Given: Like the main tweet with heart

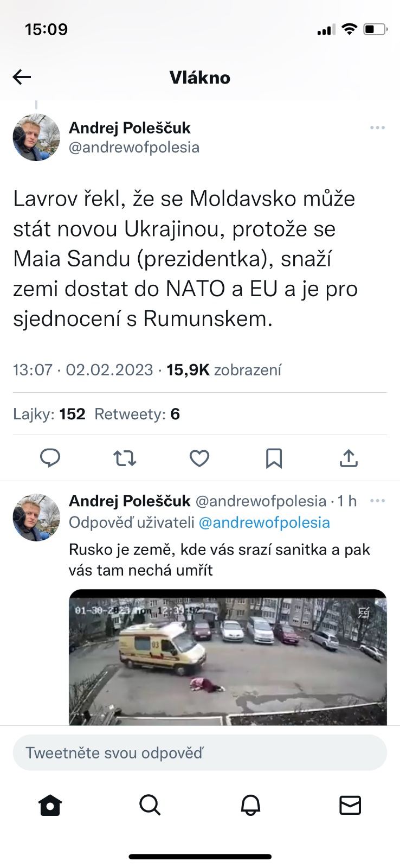Looking at the screenshot, I should click(199, 458).
